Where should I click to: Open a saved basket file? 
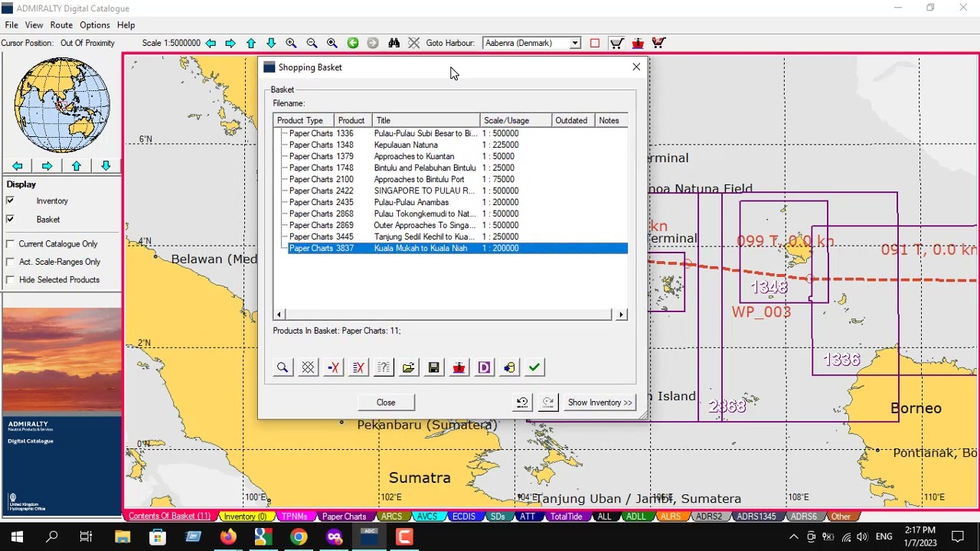(409, 368)
